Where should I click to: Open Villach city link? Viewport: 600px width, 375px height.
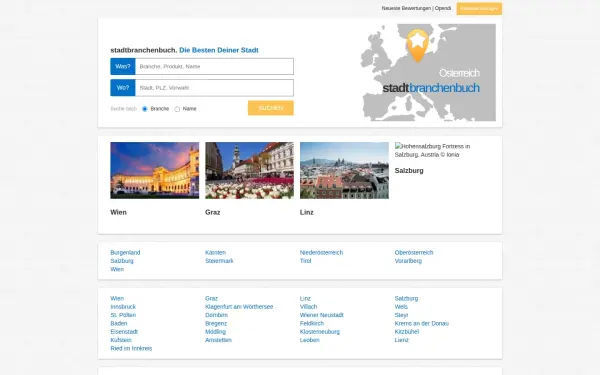tap(308, 307)
